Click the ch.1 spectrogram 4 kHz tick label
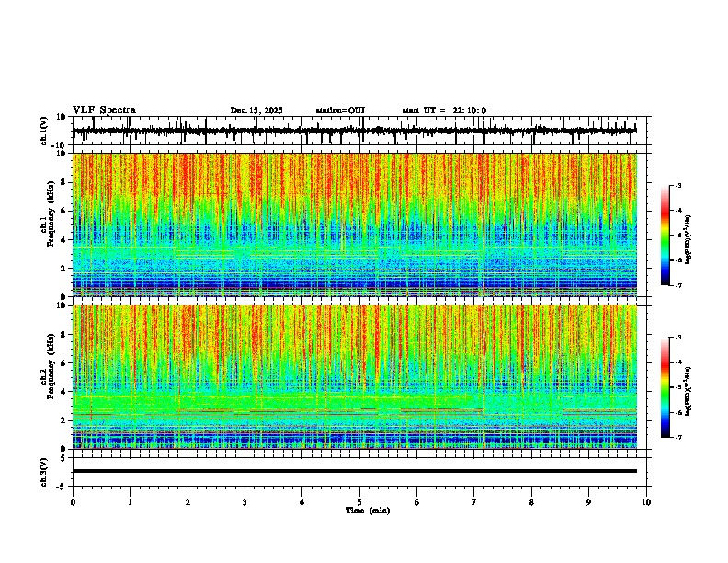Screen dimensions: 728x563 [x=64, y=240]
